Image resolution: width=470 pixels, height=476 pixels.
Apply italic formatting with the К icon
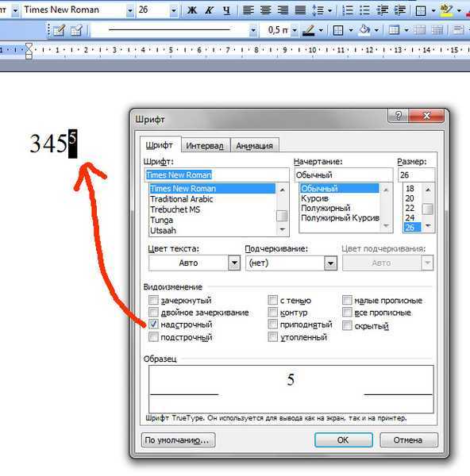(x=209, y=10)
